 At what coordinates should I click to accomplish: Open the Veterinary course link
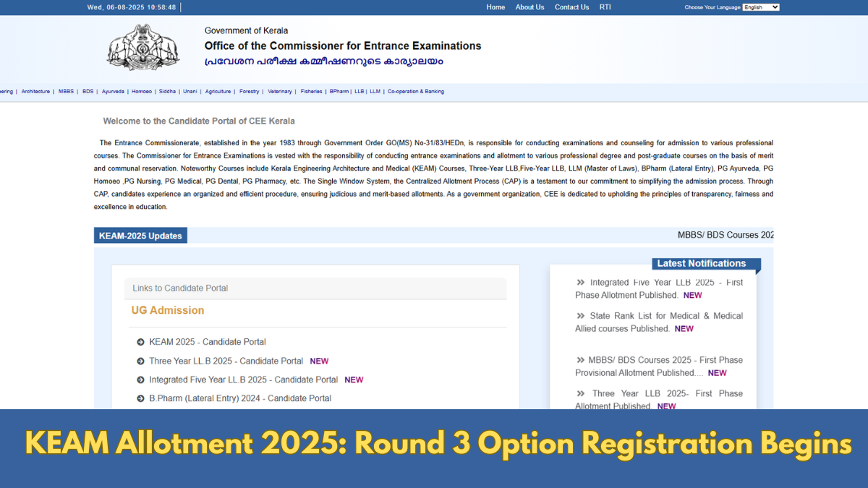click(279, 92)
